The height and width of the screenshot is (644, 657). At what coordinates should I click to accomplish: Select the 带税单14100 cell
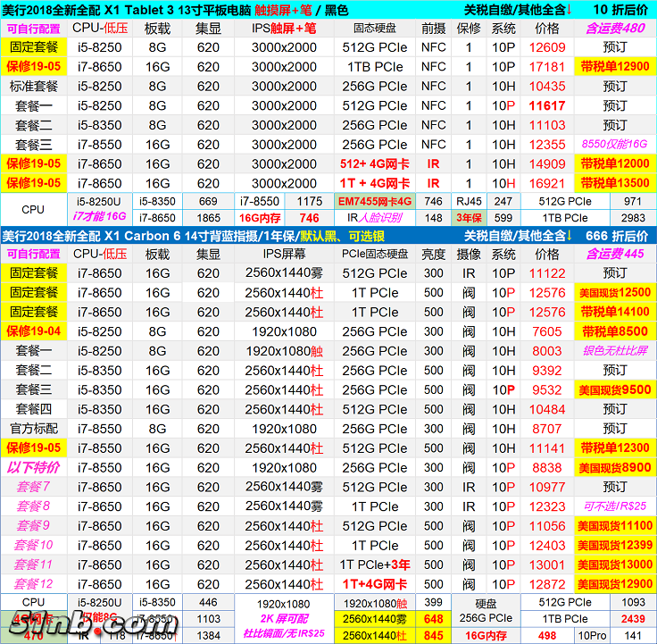pos(614,313)
